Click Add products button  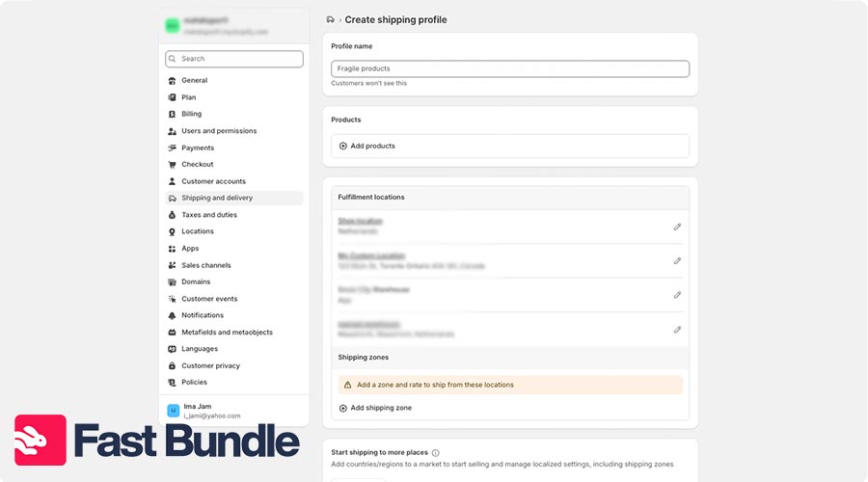[x=372, y=146]
